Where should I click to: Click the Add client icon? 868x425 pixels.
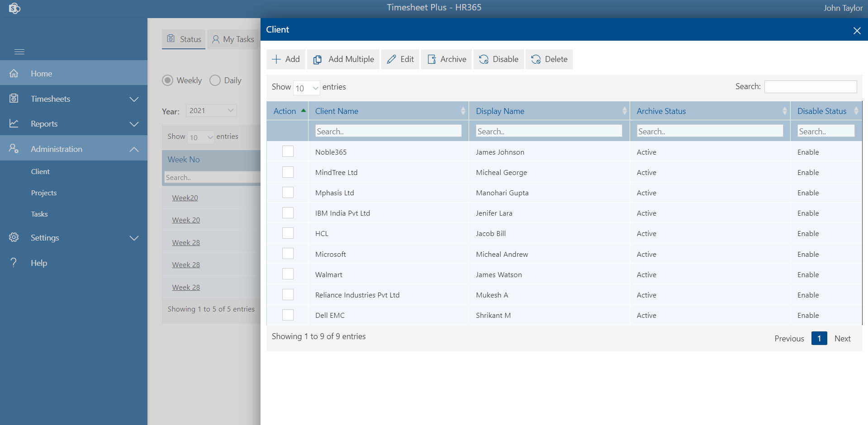pyautogui.click(x=276, y=59)
